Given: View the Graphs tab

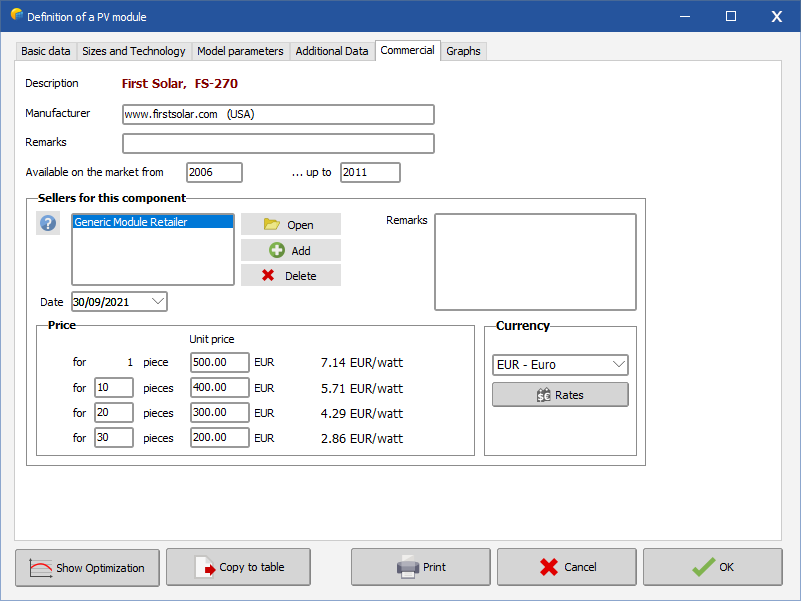Looking at the screenshot, I should tap(463, 51).
